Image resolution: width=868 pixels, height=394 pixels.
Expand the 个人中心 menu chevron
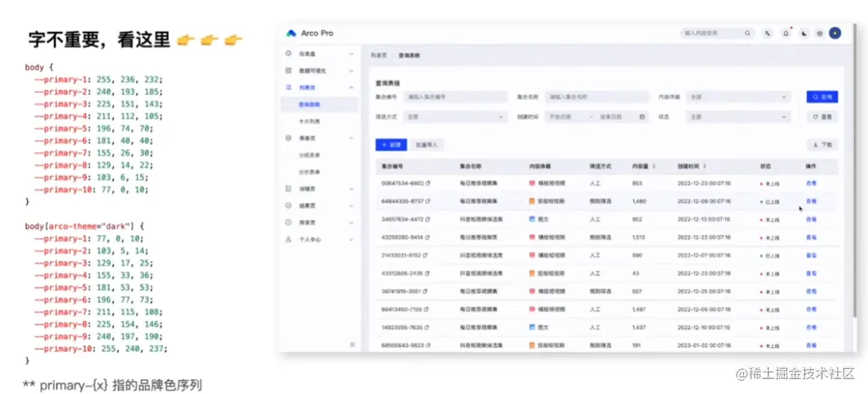tap(352, 239)
